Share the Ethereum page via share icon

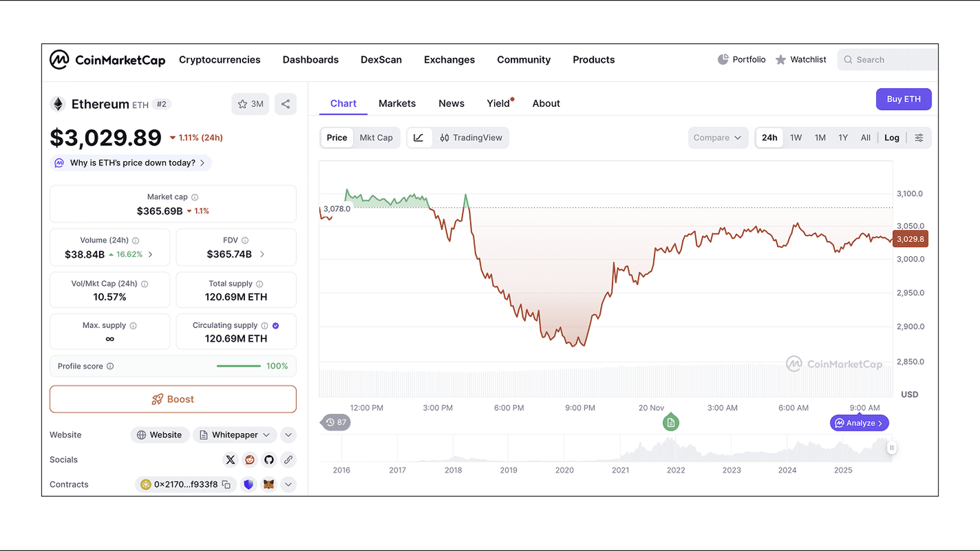[x=286, y=104]
